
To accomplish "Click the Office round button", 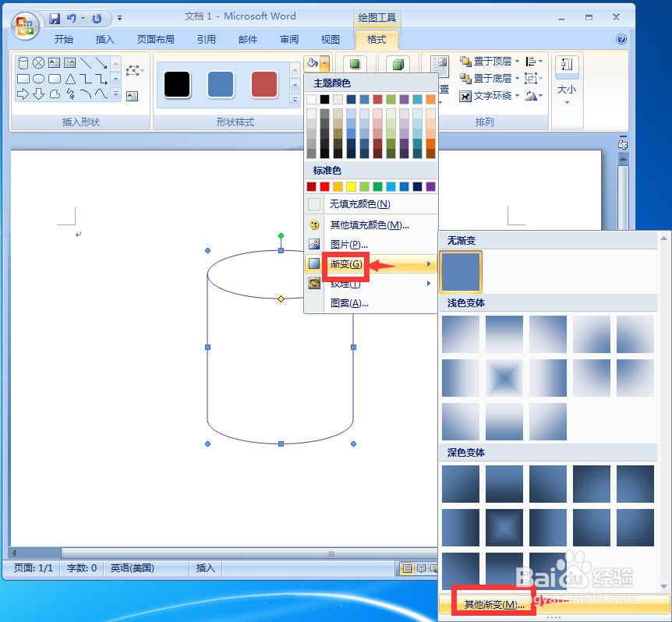I will [25, 26].
